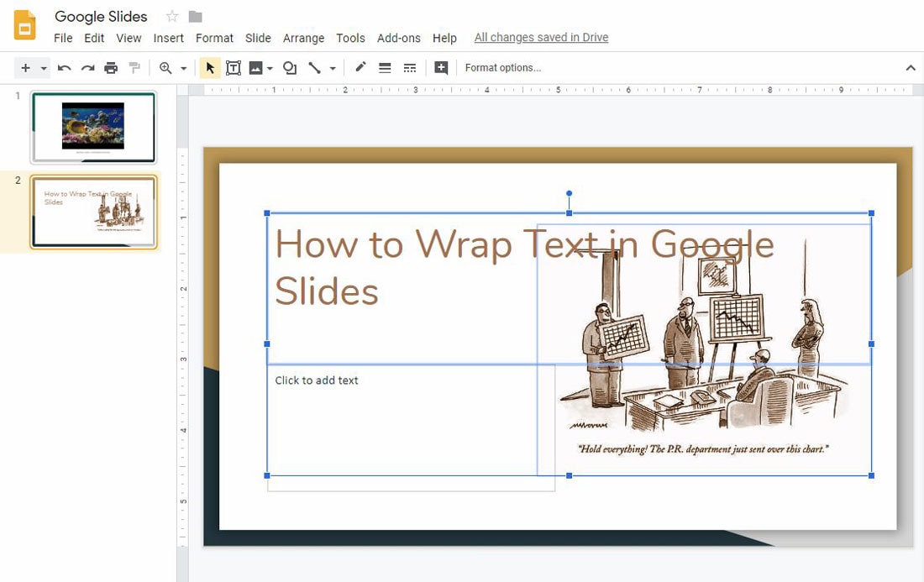Click the border color pencil icon
The image size is (924, 582).
point(360,68)
